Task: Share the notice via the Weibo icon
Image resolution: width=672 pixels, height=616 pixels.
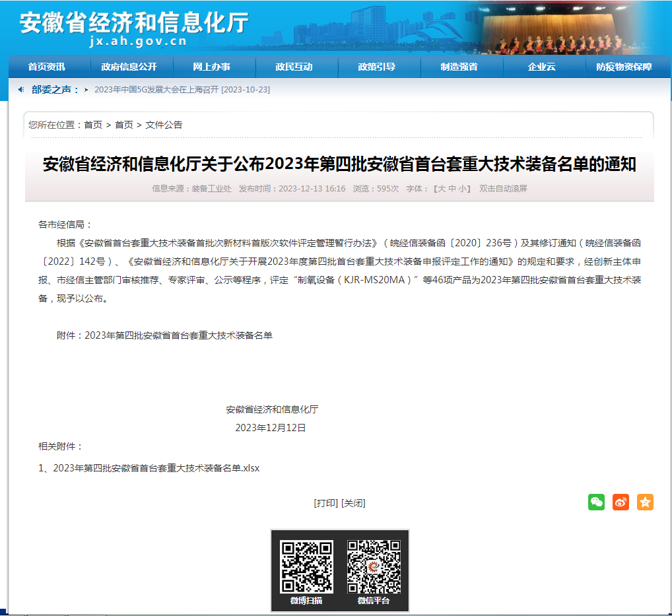Action: [621, 502]
